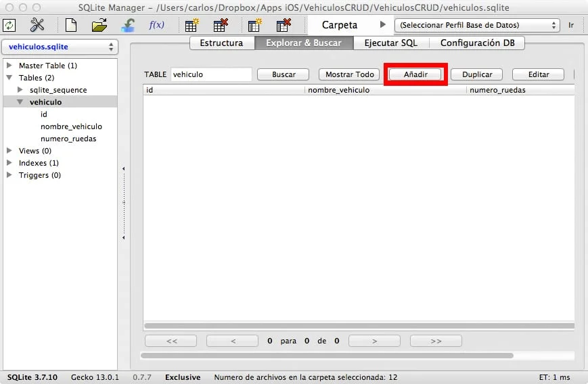Click the lower sidebar splitter collapse arrow
Screen dimensions: 588x384
pos(123,238)
